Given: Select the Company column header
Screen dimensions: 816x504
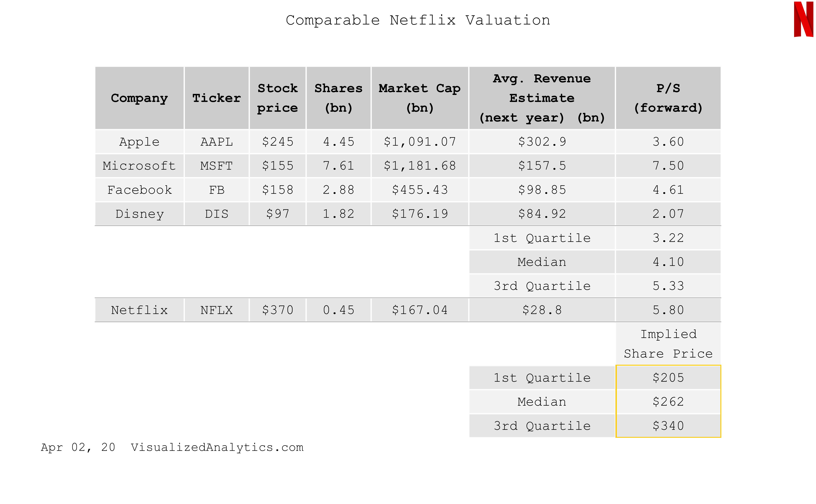Looking at the screenshot, I should (x=139, y=98).
